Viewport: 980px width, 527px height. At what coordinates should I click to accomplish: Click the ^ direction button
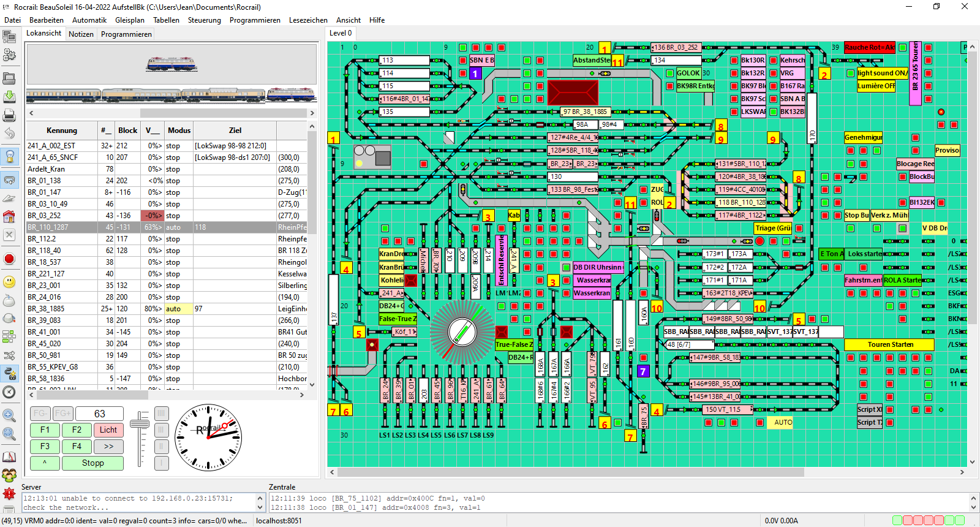point(45,463)
